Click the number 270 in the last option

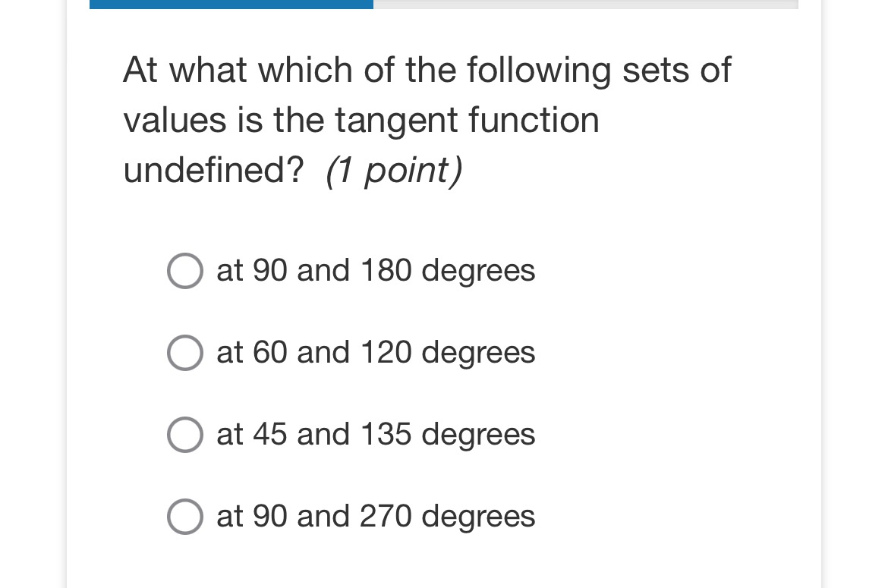tap(386, 517)
